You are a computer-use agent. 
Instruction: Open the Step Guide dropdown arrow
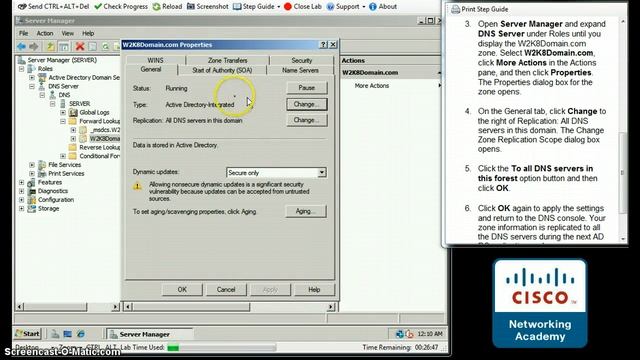(x=279, y=7)
